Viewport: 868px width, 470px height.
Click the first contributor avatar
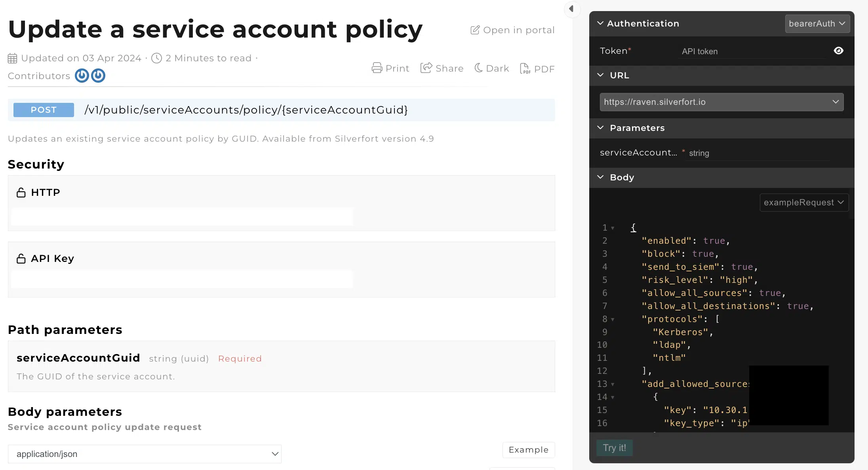coord(82,76)
